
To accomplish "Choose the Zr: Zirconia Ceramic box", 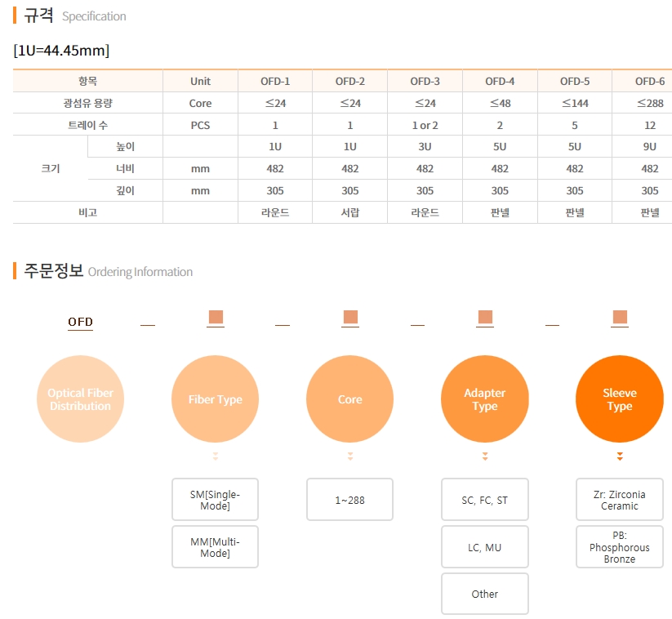I will [x=619, y=500].
